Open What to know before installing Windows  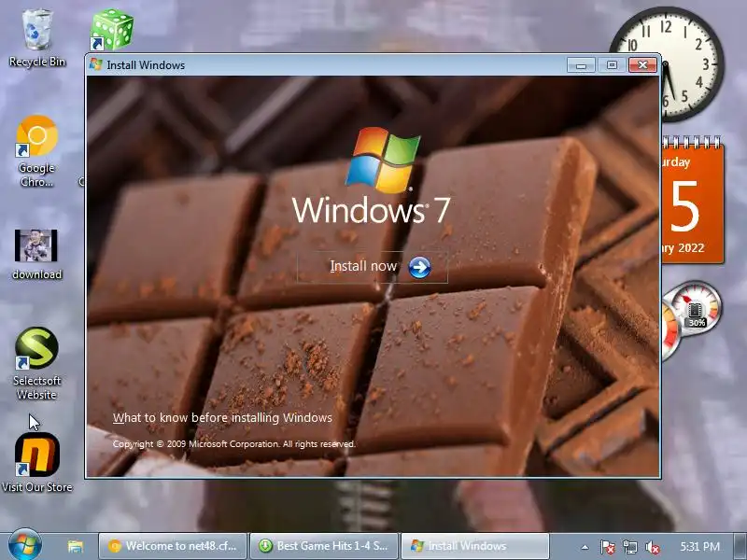pyautogui.click(x=222, y=417)
